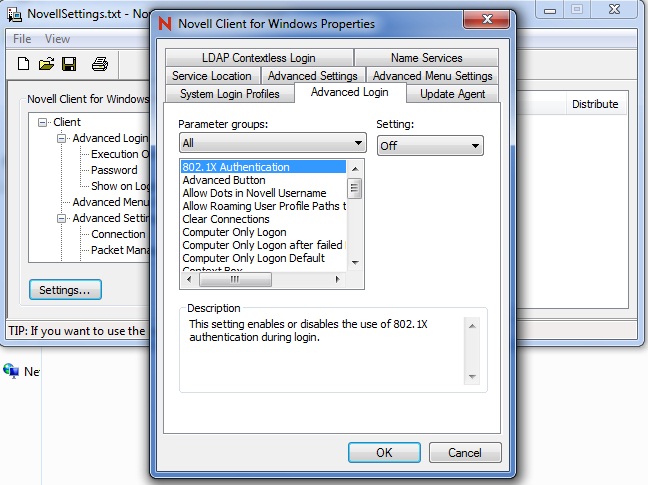Click parameter list horizontal scroll thumb

coord(235,280)
